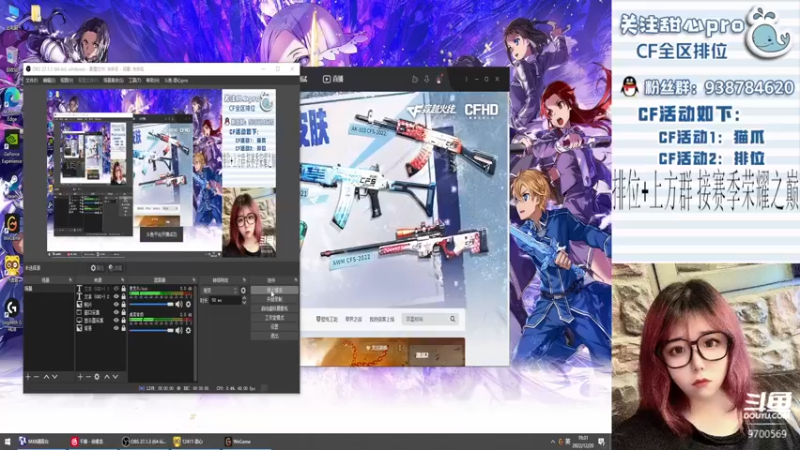This screenshot has height=450, width=800.
Task: Enable Studio Mode in OBS controls
Action: [x=274, y=317]
